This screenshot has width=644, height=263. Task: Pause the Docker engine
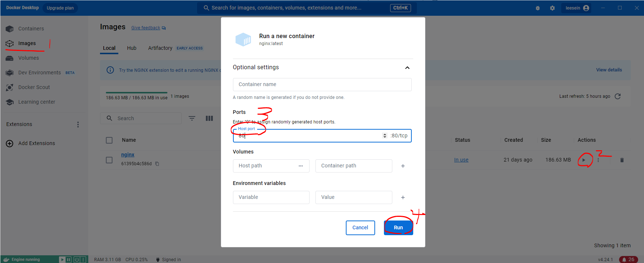click(x=69, y=259)
